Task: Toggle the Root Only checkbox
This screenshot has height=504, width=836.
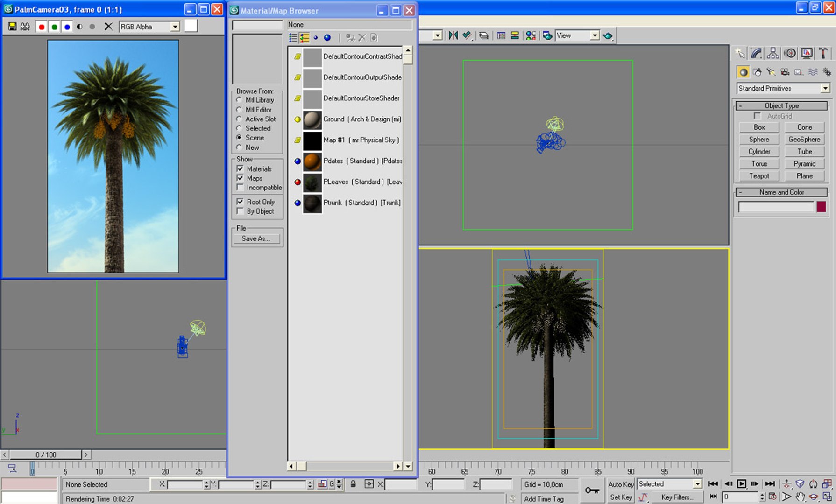Action: (256, 202)
